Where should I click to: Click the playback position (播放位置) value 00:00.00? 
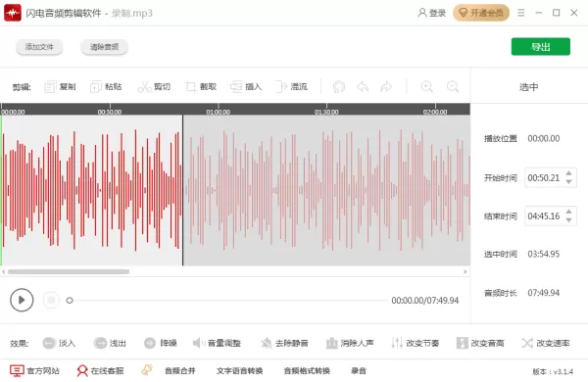tap(544, 139)
